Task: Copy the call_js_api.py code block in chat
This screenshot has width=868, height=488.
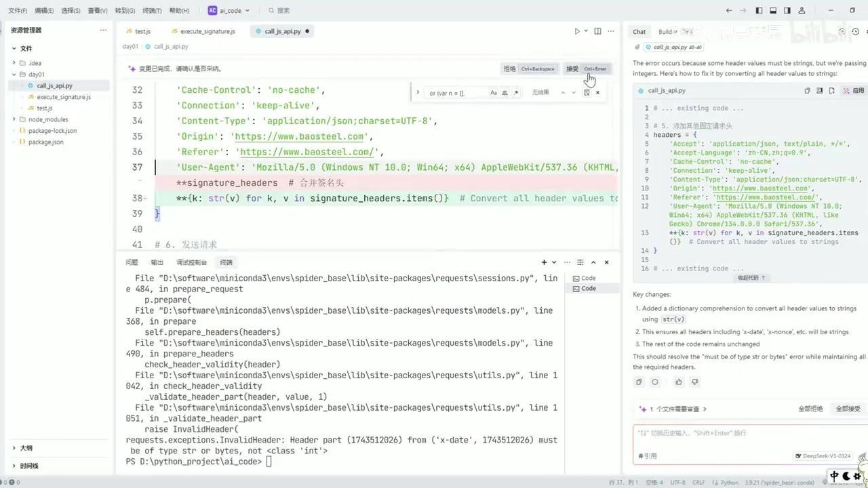Action: (807, 90)
